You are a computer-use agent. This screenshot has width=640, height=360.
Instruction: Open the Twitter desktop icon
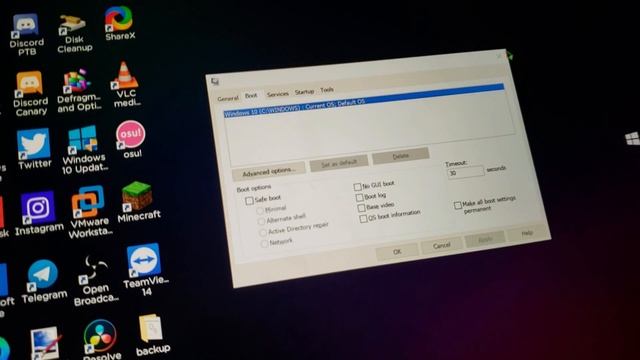click(34, 149)
